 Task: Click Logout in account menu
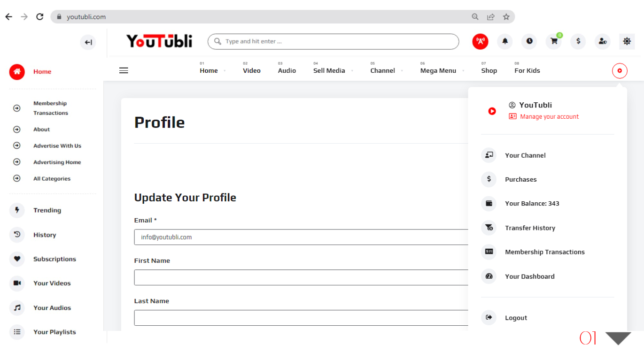(x=516, y=318)
